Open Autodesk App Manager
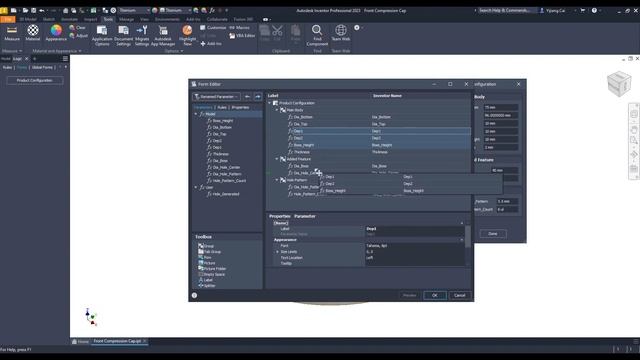This screenshot has width=640, height=360. click(x=163, y=36)
